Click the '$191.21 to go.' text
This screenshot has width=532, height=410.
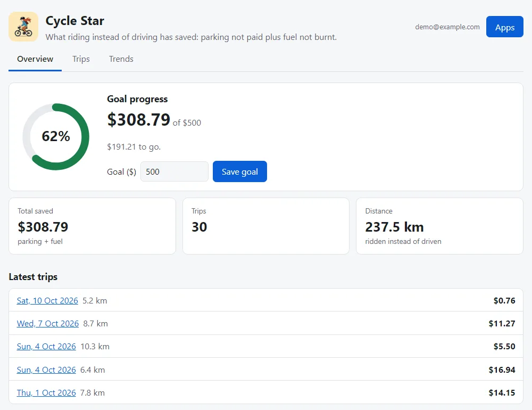pos(134,147)
